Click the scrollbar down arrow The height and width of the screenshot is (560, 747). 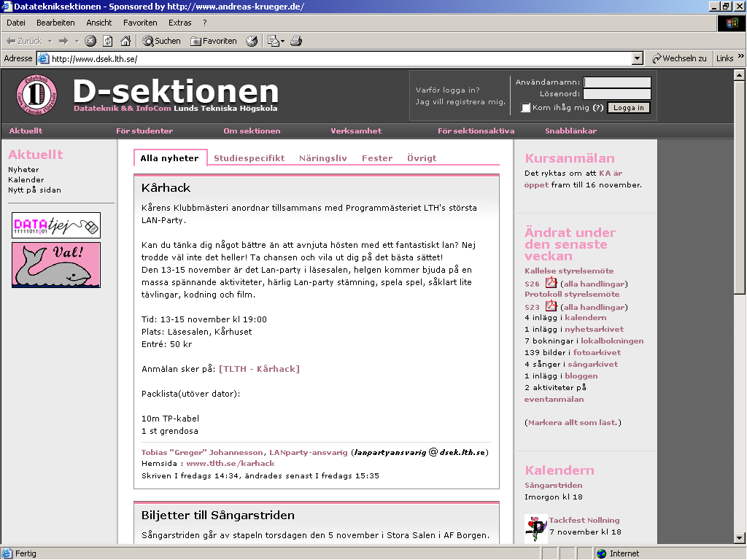coord(740,538)
